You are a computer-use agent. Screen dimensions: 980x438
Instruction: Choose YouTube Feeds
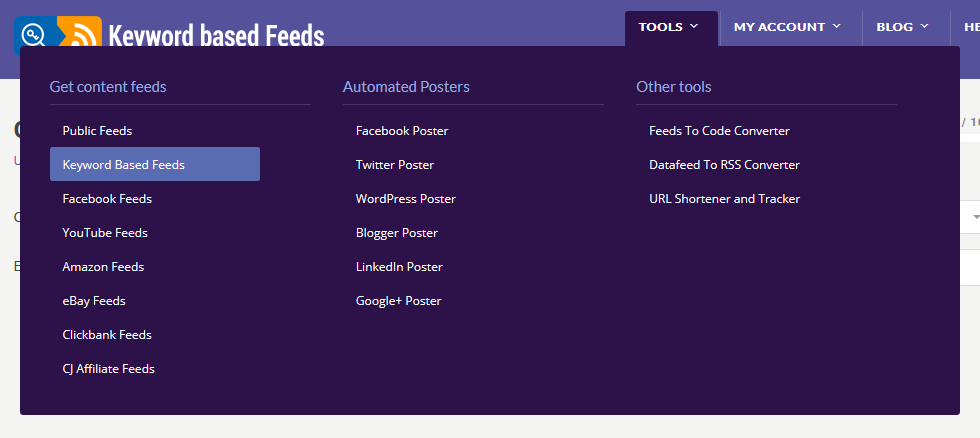(105, 232)
